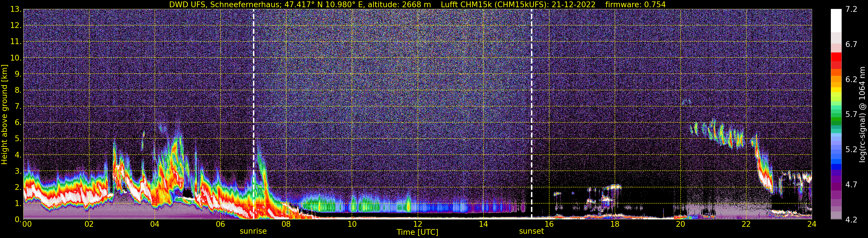Select the sunset dashed vertical line marker
This screenshot has height=238, width=868.
click(x=532, y=114)
